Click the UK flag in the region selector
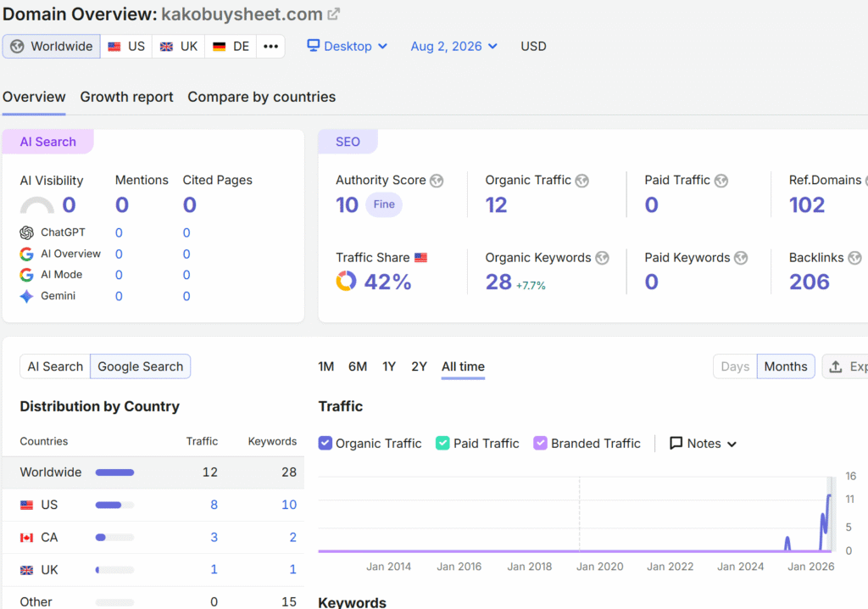Viewport: 868px width, 609px height. click(166, 47)
